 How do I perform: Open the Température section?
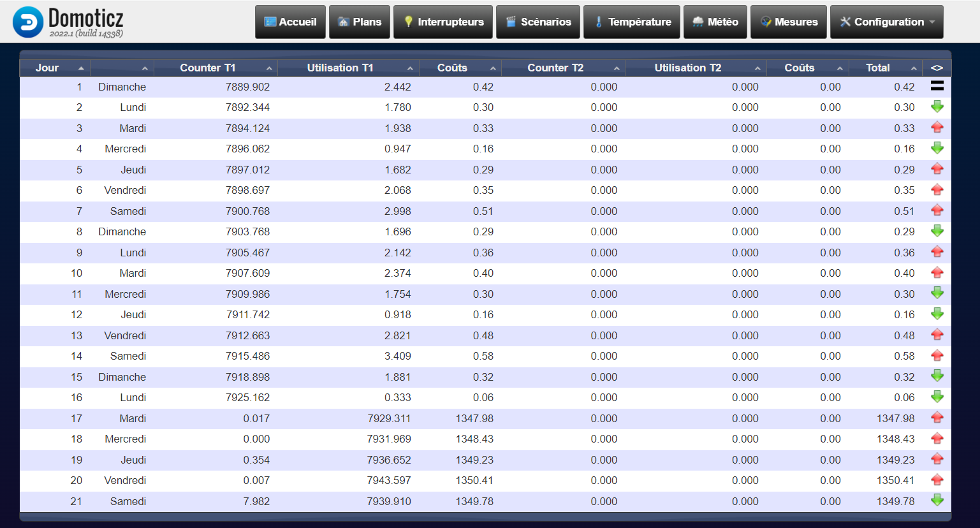pos(632,22)
